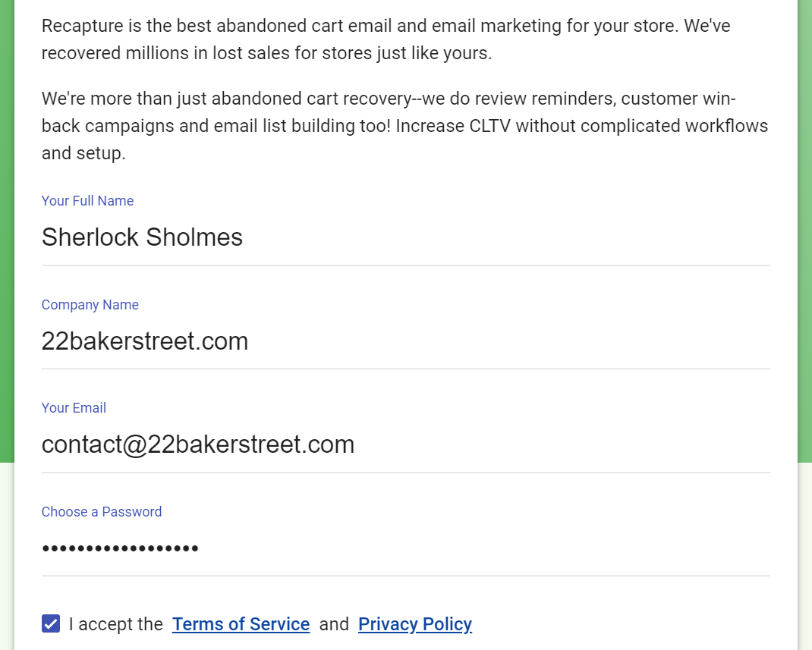Click the "Company Name" field label
The image size is (812, 650).
click(90, 305)
